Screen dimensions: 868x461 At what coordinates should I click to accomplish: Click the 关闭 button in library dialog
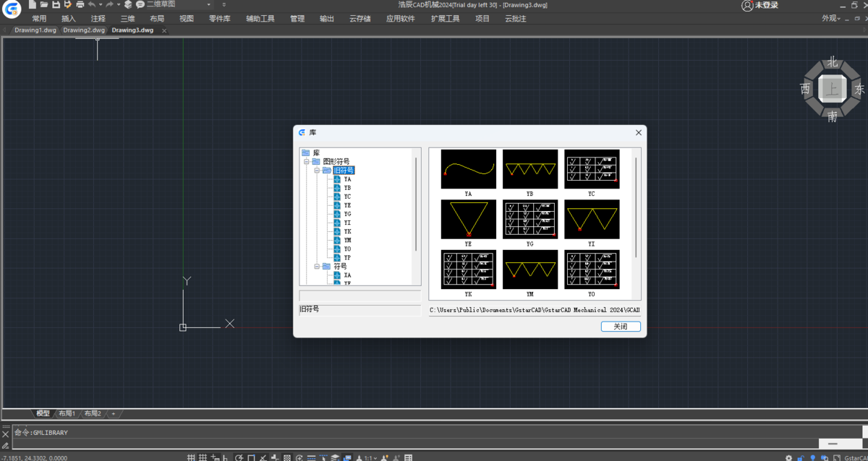[x=621, y=327]
